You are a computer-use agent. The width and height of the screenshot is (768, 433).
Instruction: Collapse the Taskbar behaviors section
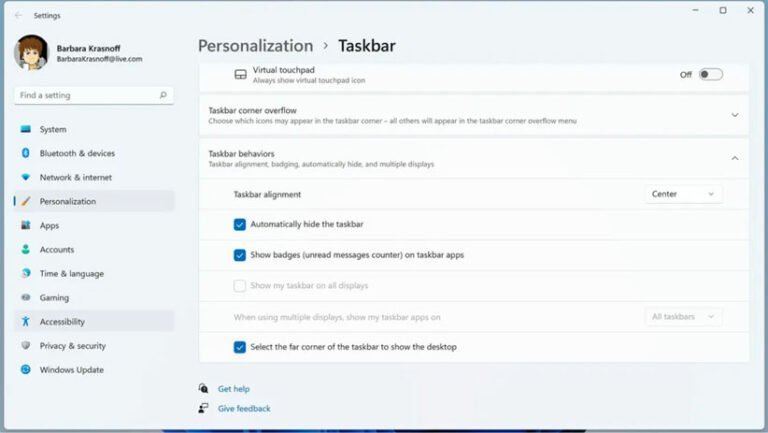(x=734, y=158)
